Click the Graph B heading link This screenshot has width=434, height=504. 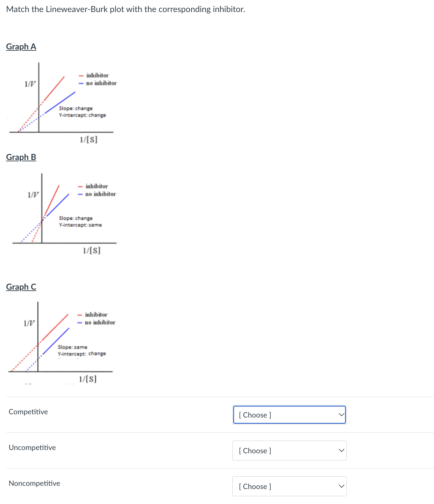tap(21, 157)
